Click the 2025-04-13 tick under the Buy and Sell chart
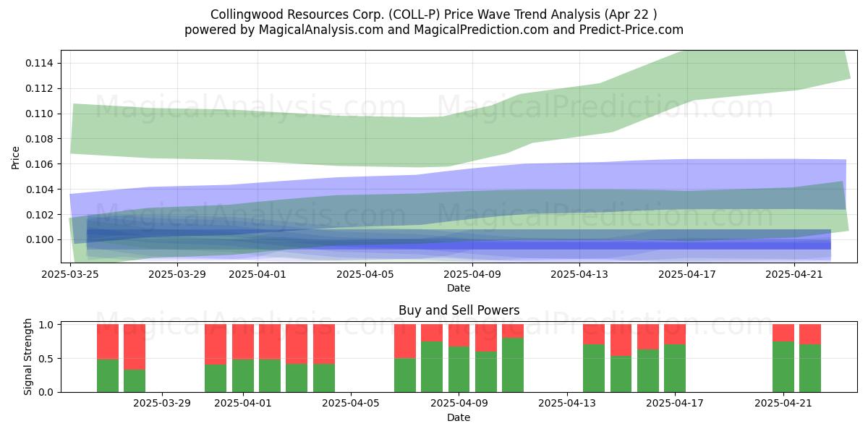Viewport: 868px width, 434px height. 567,404
